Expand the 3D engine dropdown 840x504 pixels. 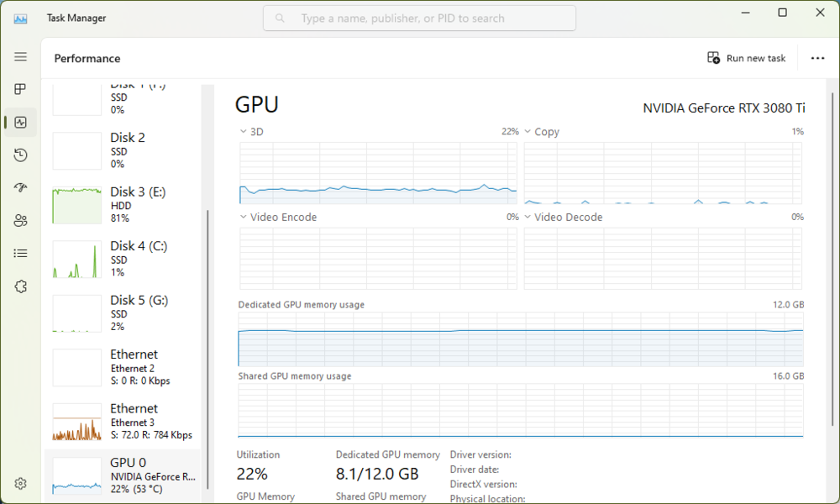[244, 132]
